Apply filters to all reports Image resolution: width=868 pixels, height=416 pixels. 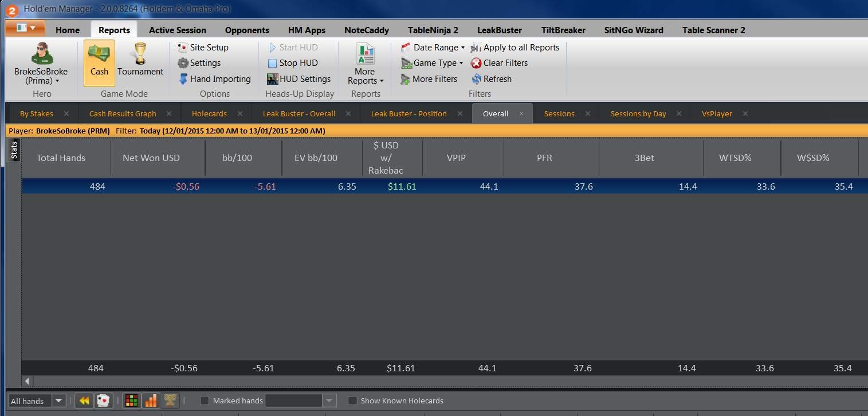coord(514,48)
